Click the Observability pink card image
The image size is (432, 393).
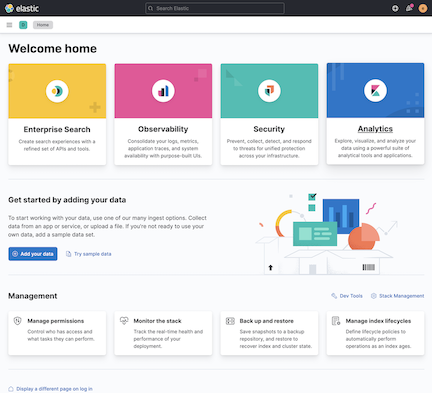click(x=163, y=91)
